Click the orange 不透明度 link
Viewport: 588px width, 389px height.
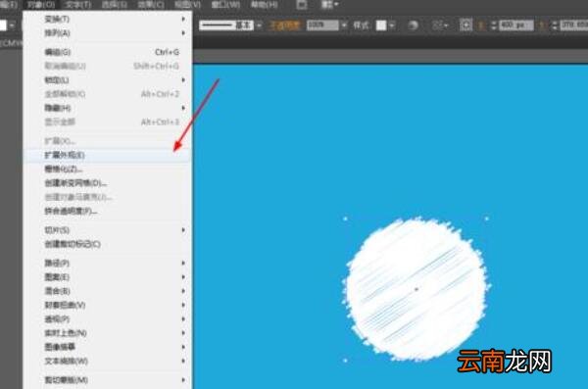[284, 25]
